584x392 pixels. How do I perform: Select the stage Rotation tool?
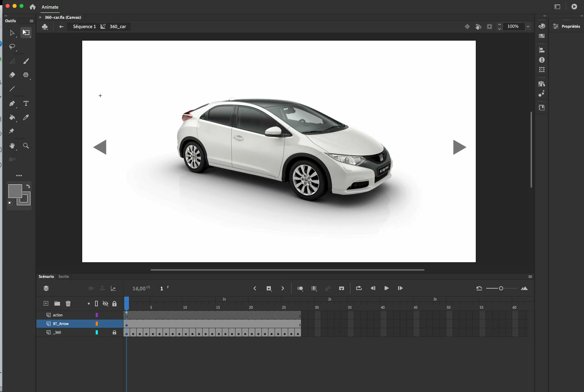(478, 27)
